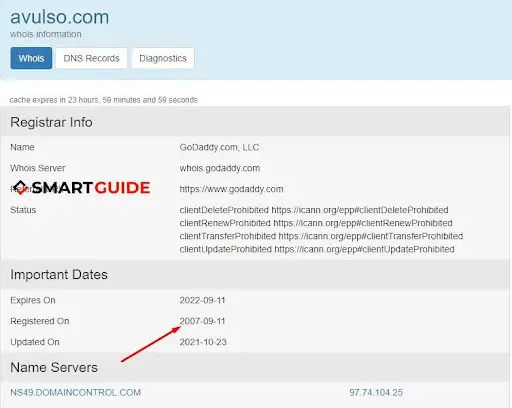
Task: Click the SmartGuide logo icon
Action: pos(21,188)
